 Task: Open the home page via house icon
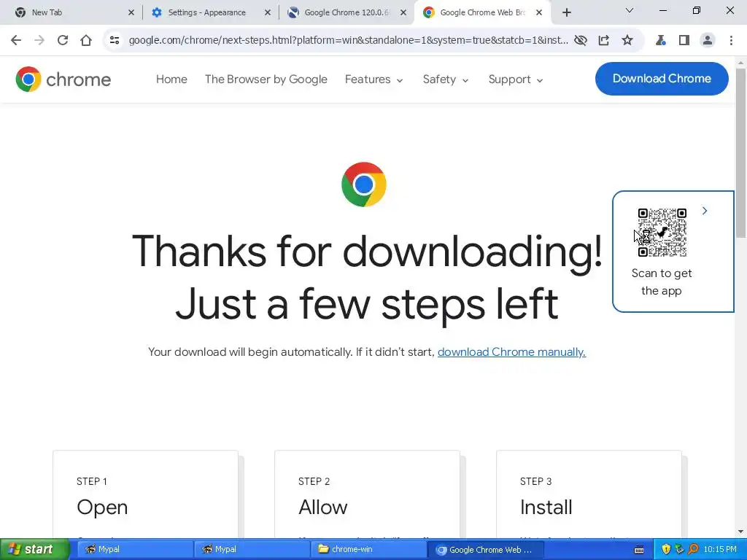(x=86, y=41)
